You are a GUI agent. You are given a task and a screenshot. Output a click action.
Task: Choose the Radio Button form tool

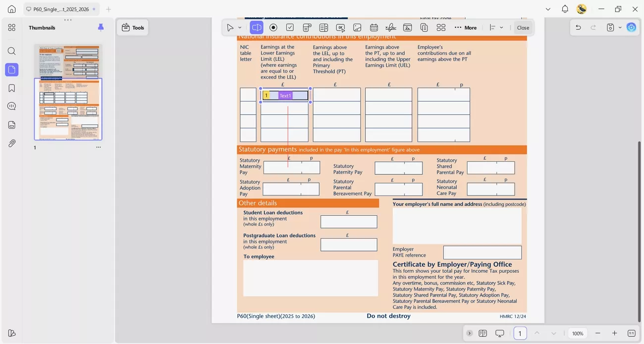[x=273, y=27]
